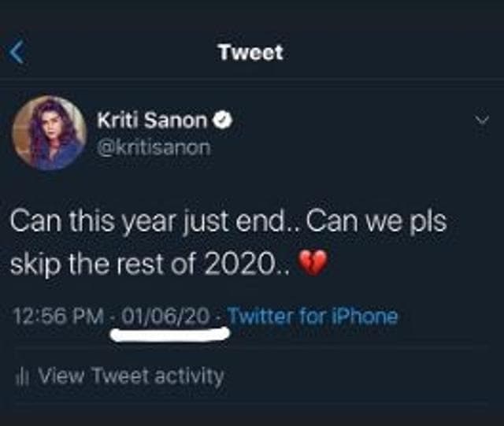The height and width of the screenshot is (426, 504).
Task: Click the Tweet header title
Action: click(x=251, y=52)
